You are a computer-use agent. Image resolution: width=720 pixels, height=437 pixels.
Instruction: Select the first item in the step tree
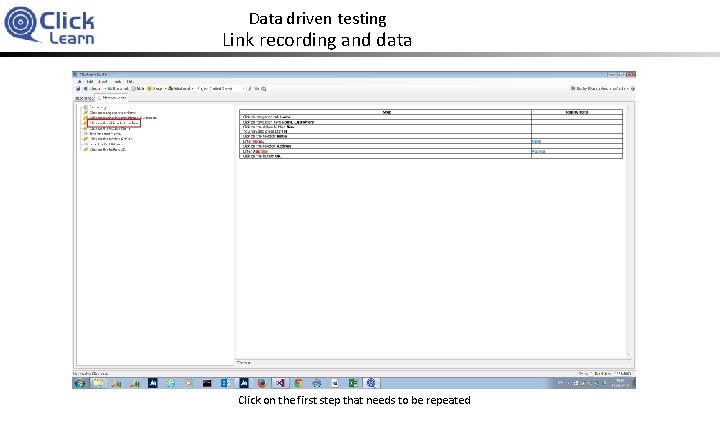[97, 107]
